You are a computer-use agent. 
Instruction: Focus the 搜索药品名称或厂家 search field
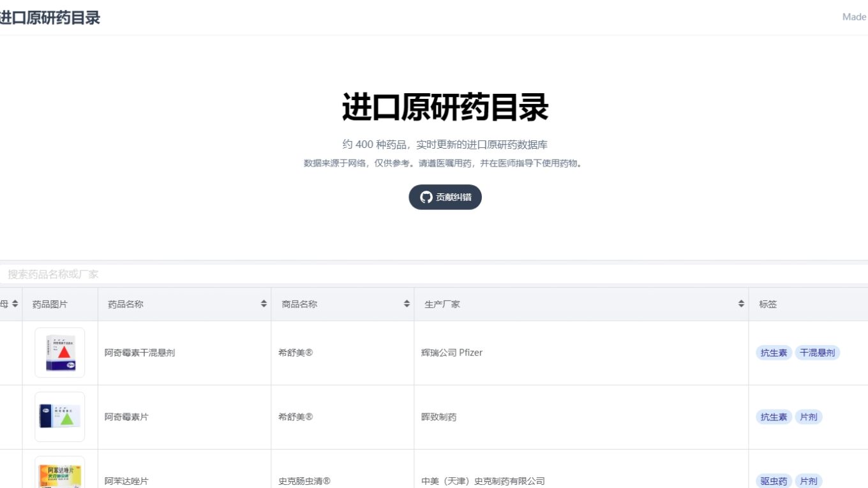point(434,274)
